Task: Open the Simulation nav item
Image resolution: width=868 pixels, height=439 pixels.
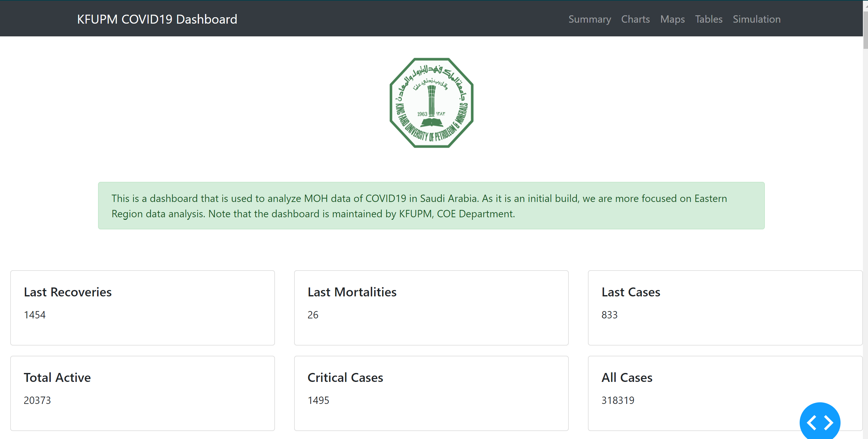Action: (x=757, y=19)
